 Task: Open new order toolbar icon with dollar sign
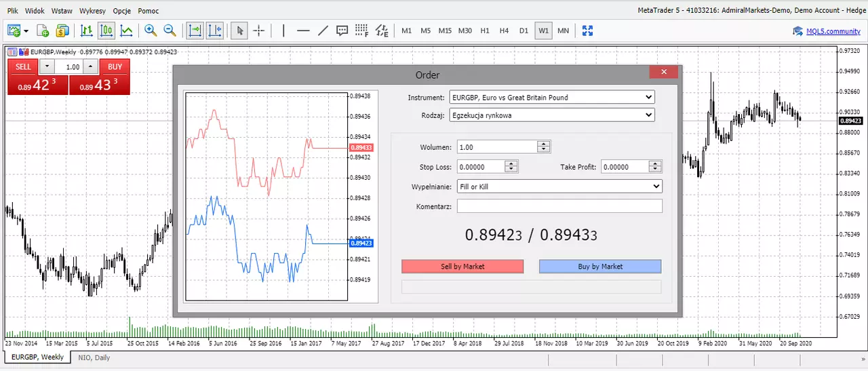[62, 31]
